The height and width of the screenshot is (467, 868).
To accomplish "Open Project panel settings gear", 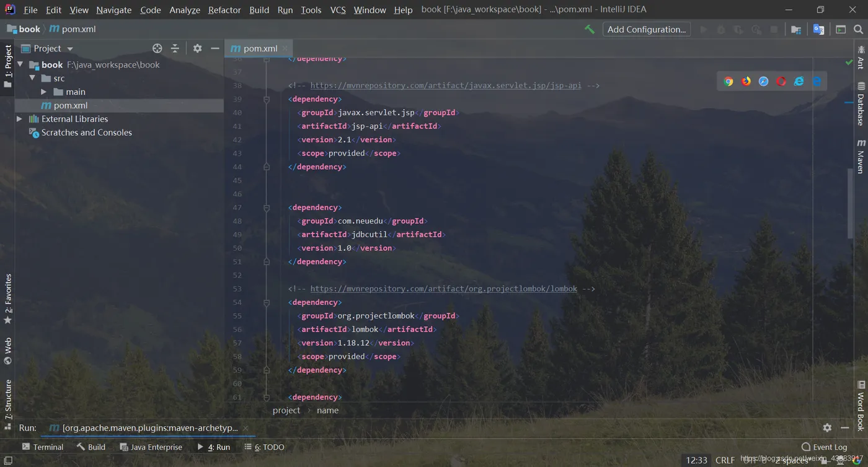I will (197, 48).
